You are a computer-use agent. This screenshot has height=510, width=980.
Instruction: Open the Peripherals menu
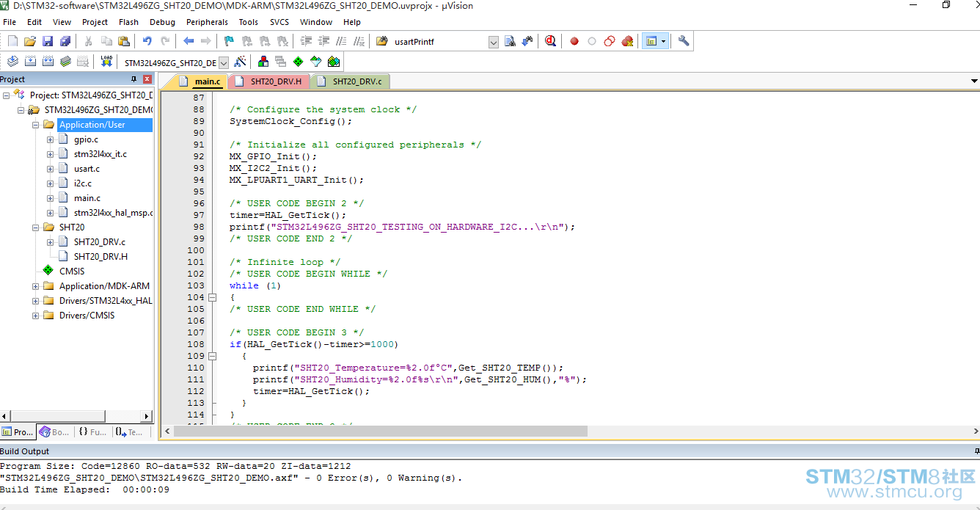(207, 22)
